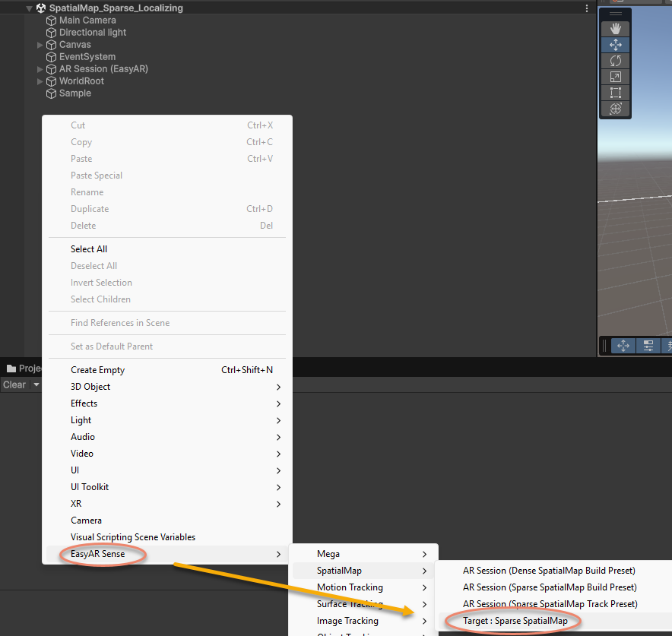
Task: Pick the combined Transform tool
Action: click(x=616, y=109)
